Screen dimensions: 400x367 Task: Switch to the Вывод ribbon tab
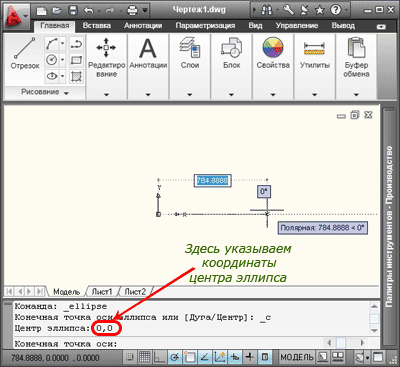point(343,26)
